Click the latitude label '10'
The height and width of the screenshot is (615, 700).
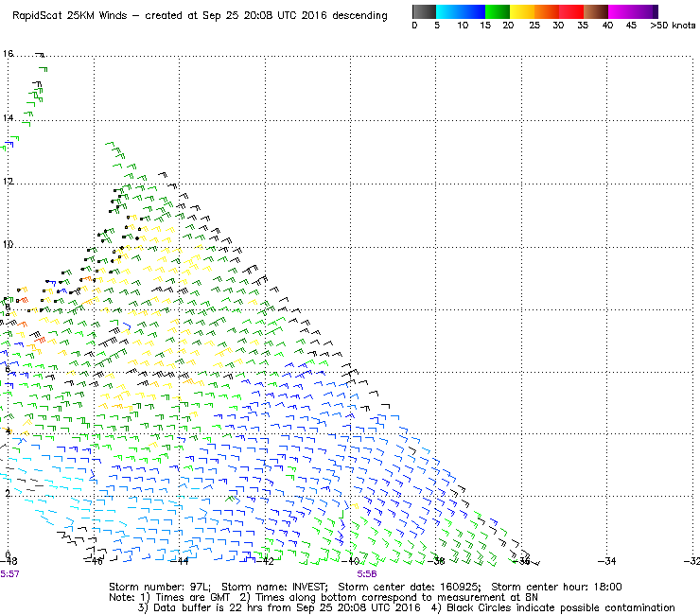[8, 245]
